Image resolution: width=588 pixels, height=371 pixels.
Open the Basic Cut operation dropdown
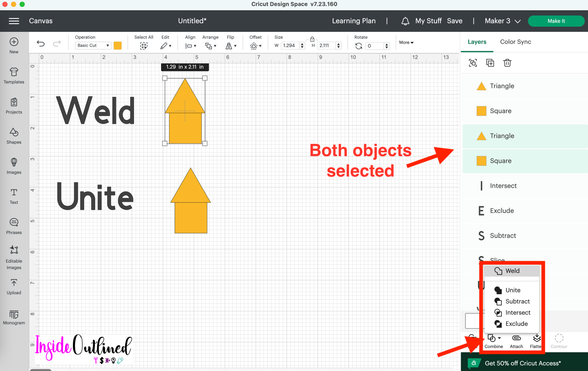pyautogui.click(x=92, y=45)
